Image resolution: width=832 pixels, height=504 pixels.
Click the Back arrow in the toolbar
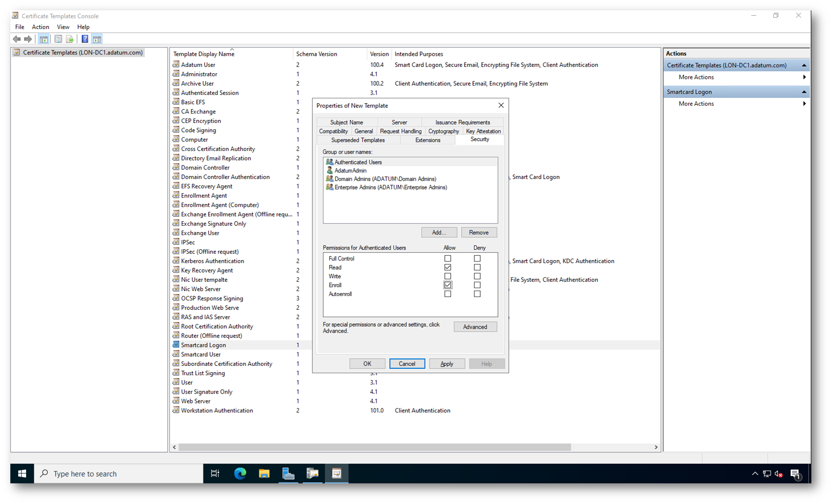[17, 39]
